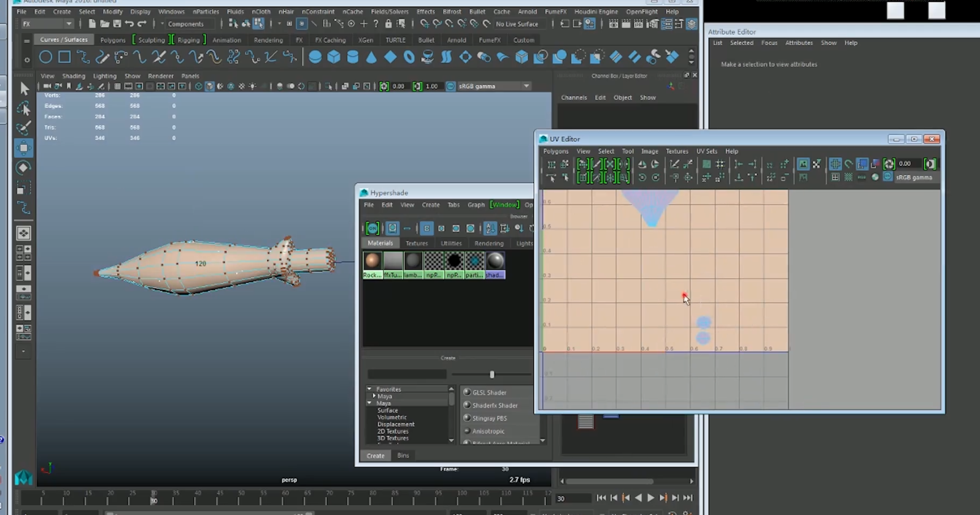Click the Save Scene icon
Image resolution: width=980 pixels, height=515 pixels.
(117, 24)
